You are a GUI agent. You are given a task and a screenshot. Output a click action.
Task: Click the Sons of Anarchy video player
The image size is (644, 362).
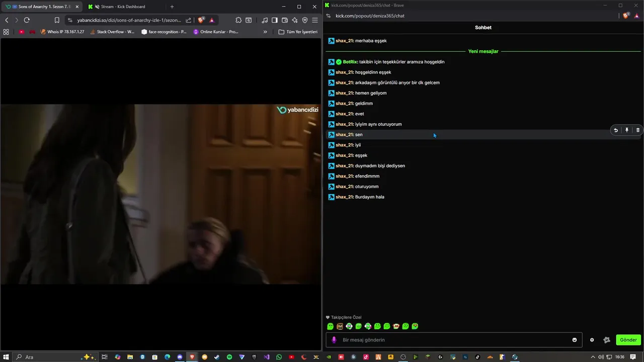[x=160, y=194]
